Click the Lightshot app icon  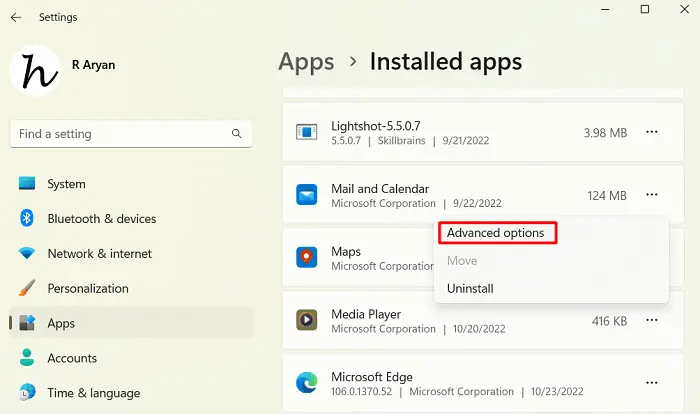[307, 132]
